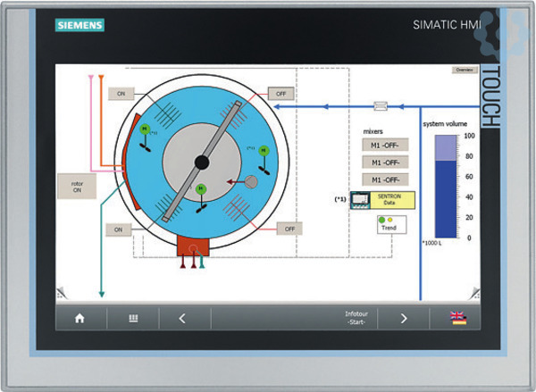The width and height of the screenshot is (536, 392).
Task: Toggle the middle mixer M1 -OFF- switch
Action: pyautogui.click(x=384, y=162)
